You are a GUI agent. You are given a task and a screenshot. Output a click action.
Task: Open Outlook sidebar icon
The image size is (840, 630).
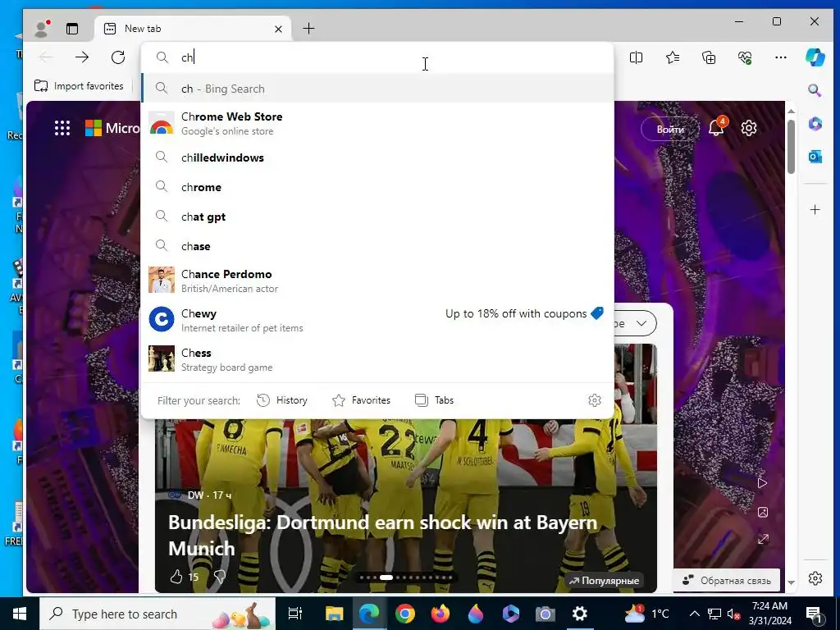coord(815,157)
